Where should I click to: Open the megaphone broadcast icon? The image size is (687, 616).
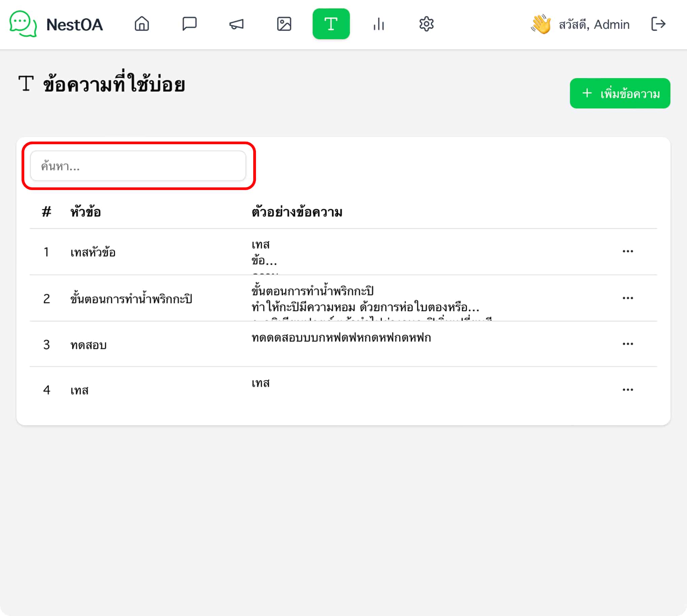[x=236, y=24]
